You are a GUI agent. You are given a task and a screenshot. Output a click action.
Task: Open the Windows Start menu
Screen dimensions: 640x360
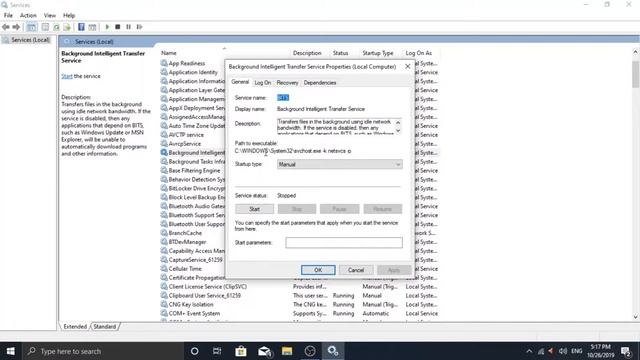tap(10, 351)
